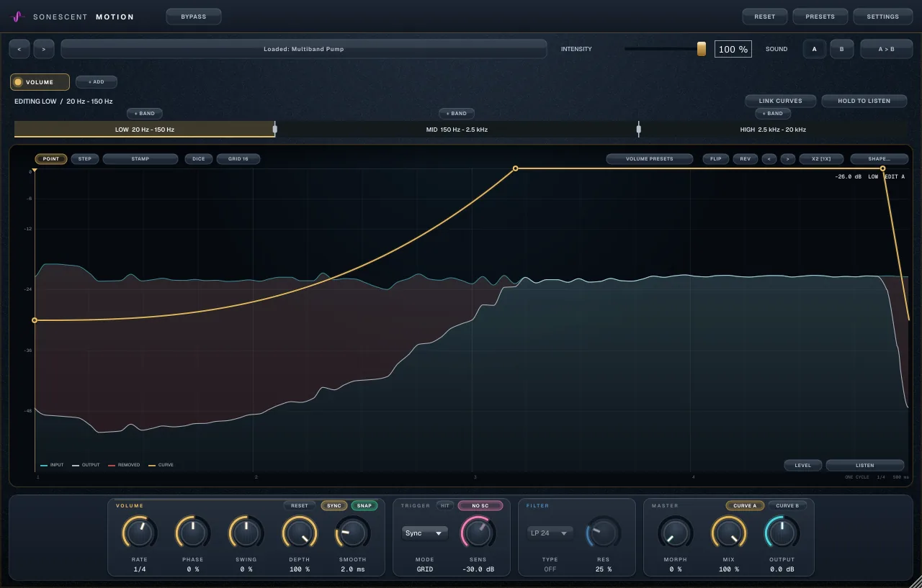Select sound slot B
The height and width of the screenshot is (588, 922).
click(841, 49)
